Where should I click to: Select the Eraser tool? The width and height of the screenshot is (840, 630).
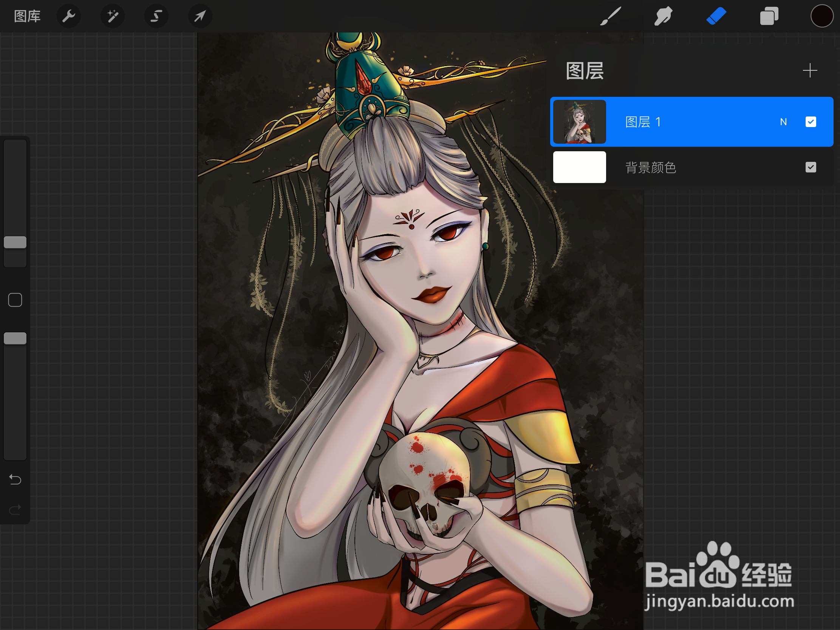716,16
